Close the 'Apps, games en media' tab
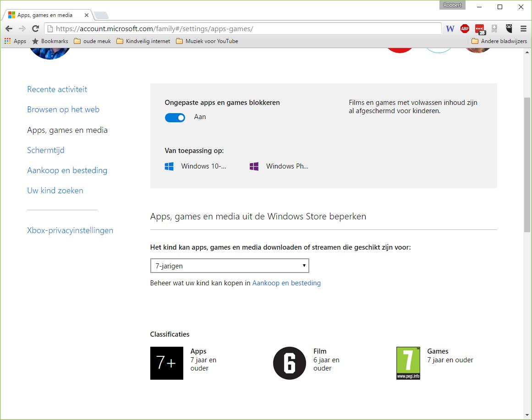The height and width of the screenshot is (420, 532). point(87,15)
